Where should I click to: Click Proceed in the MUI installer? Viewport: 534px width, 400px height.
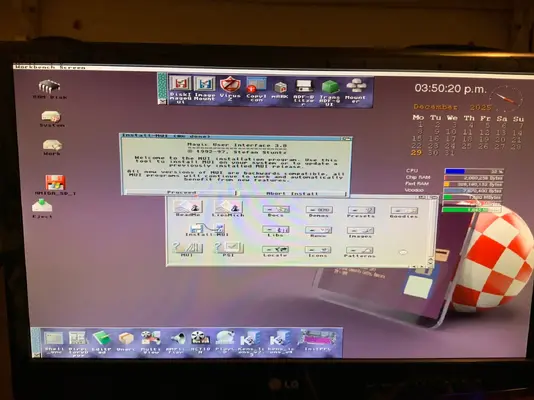click(x=180, y=192)
